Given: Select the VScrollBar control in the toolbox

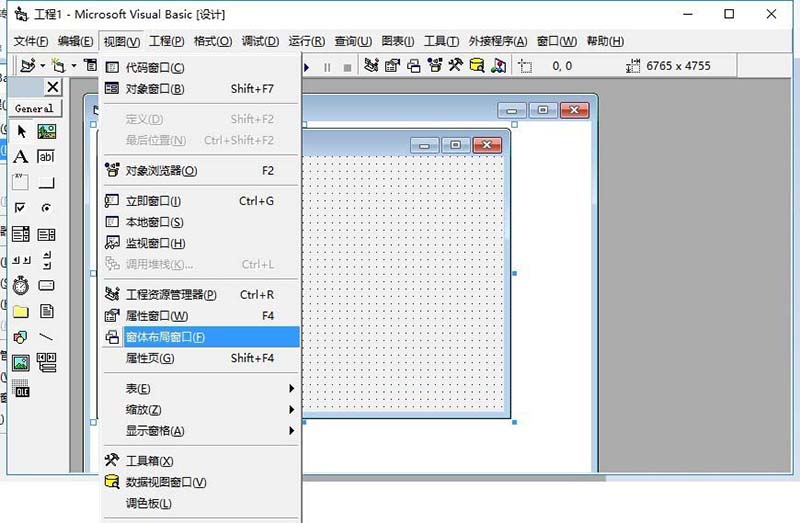Looking at the screenshot, I should point(46,260).
